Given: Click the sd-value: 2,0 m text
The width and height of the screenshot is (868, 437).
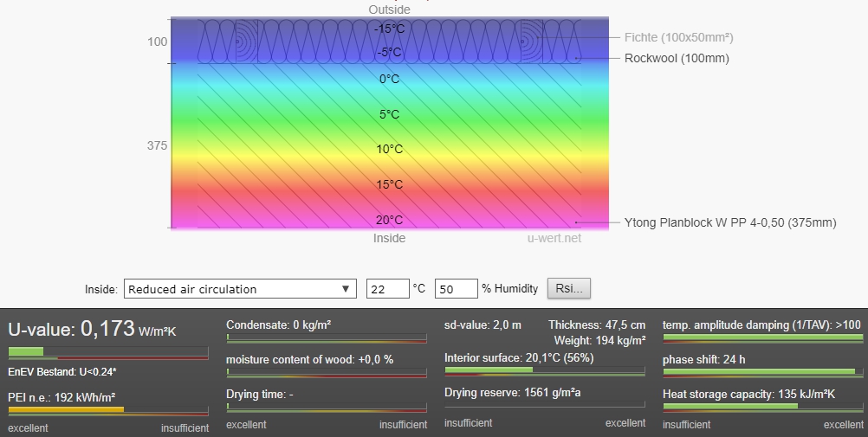Looking at the screenshot, I should (x=483, y=325).
